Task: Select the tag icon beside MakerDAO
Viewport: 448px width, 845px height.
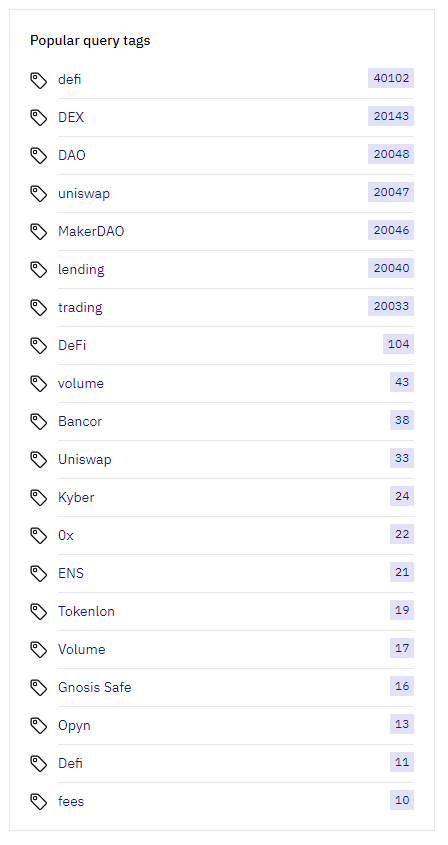Action: pyautogui.click(x=38, y=232)
